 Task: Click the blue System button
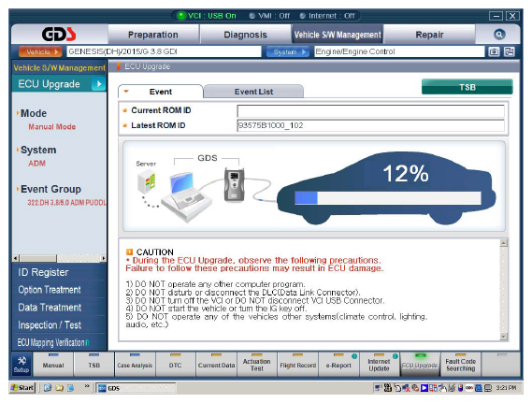coord(288,52)
